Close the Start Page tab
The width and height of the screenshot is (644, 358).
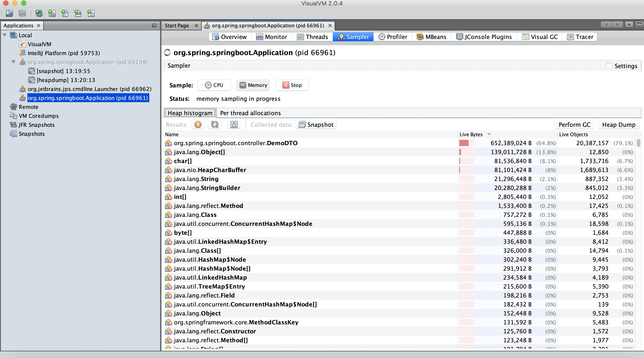click(x=196, y=26)
